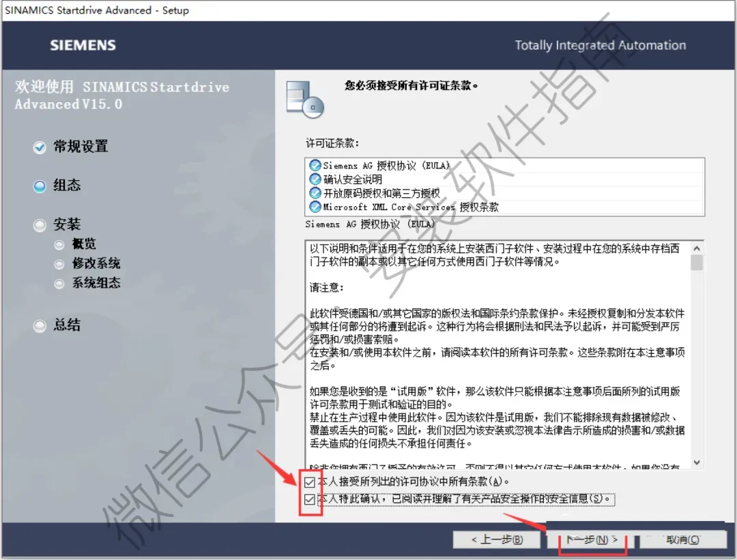
Task: Click the 安装 step in the sidebar
Action: click(x=67, y=224)
